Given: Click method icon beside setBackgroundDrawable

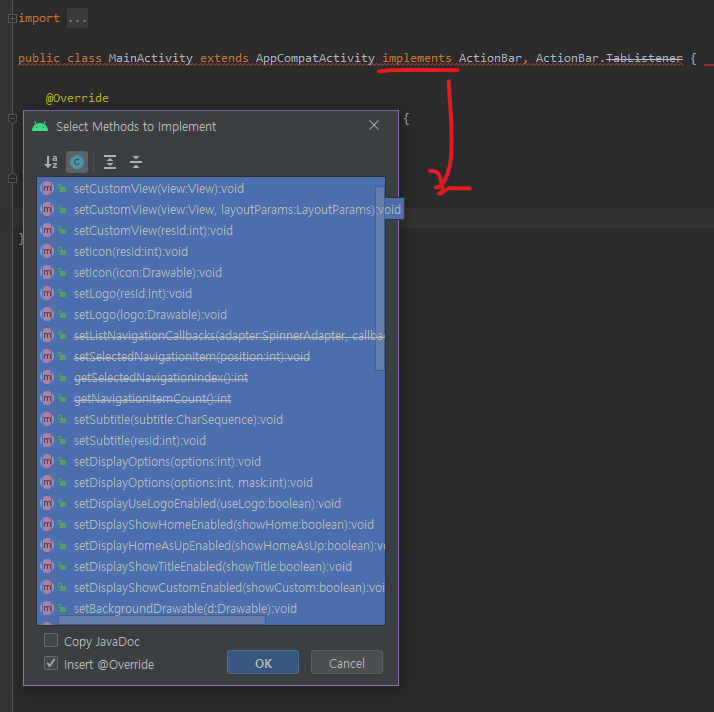Looking at the screenshot, I should point(47,608).
